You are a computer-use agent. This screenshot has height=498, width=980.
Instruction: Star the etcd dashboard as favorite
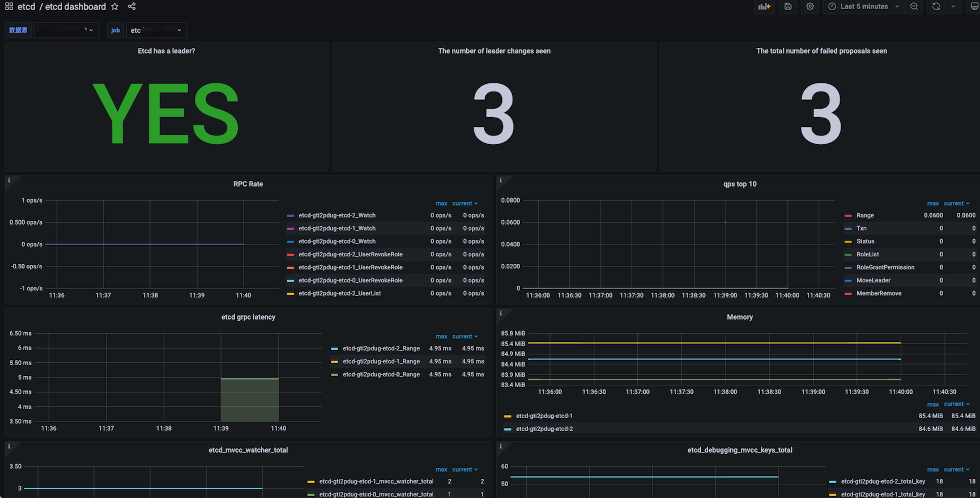tap(115, 7)
